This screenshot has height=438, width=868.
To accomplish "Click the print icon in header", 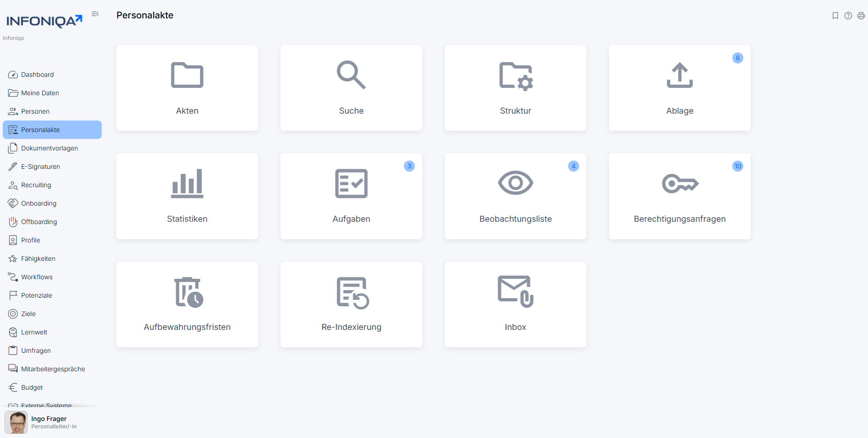I will coord(861,16).
